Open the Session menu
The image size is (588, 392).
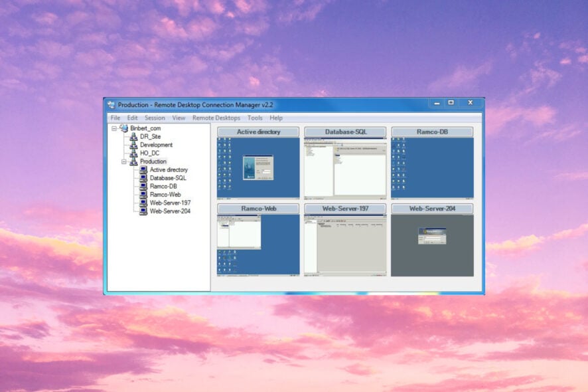(x=155, y=118)
